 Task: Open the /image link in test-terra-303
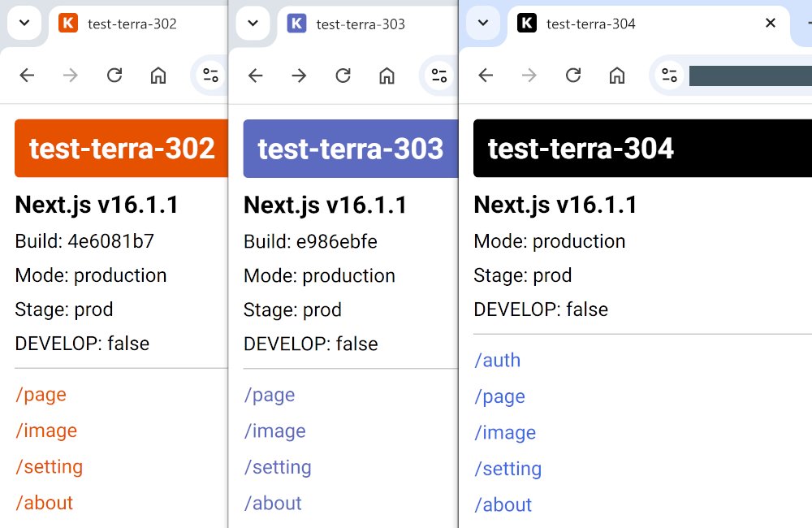tap(275, 431)
